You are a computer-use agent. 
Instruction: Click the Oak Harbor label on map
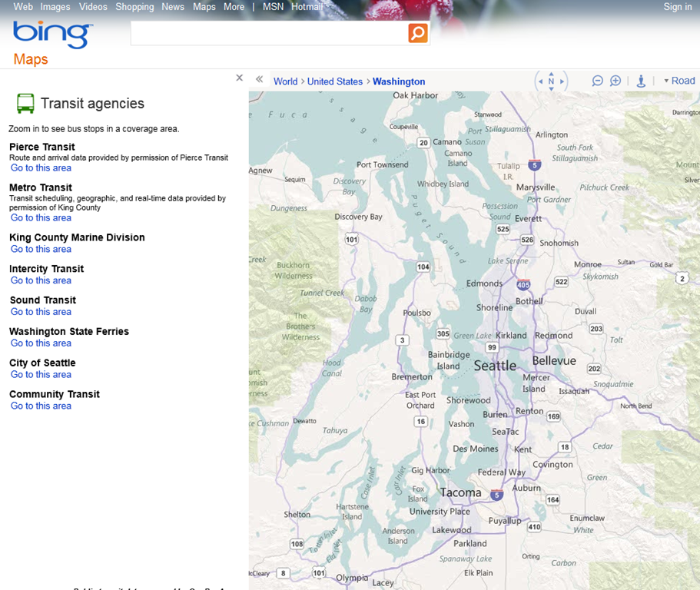(x=415, y=95)
